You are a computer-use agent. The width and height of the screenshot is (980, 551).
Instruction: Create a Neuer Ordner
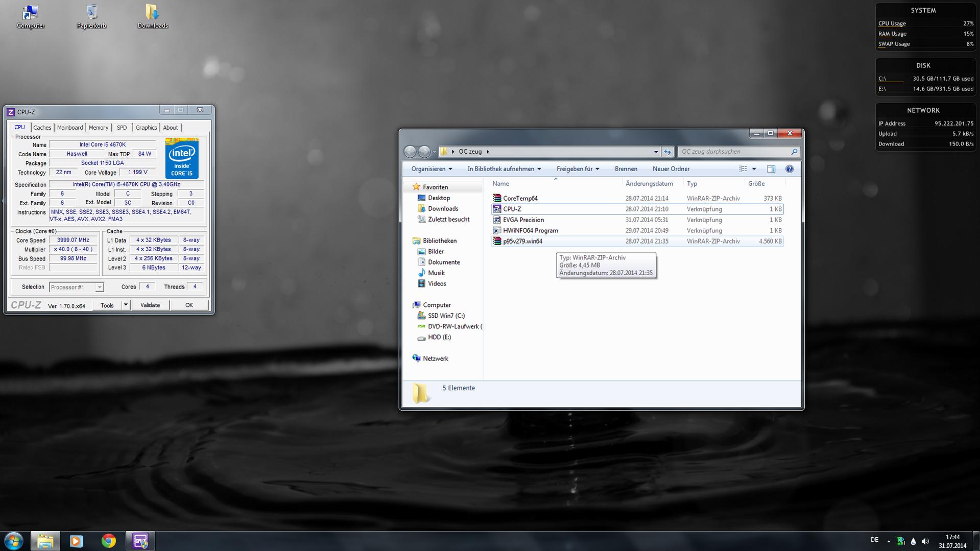671,169
